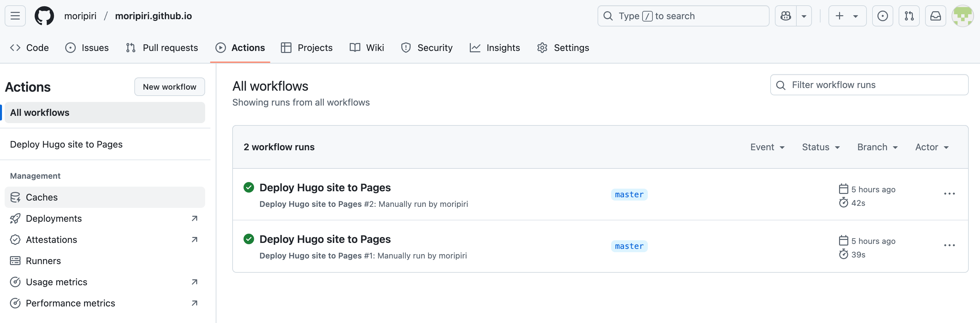Open Usage metrics link

coord(105,282)
